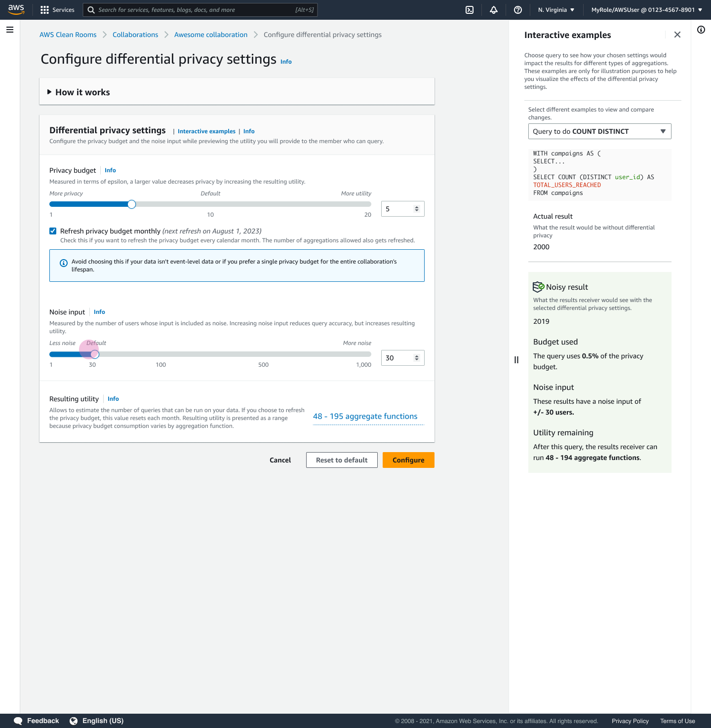
Task: Click the panel resize handle icon
Action: pos(516,360)
